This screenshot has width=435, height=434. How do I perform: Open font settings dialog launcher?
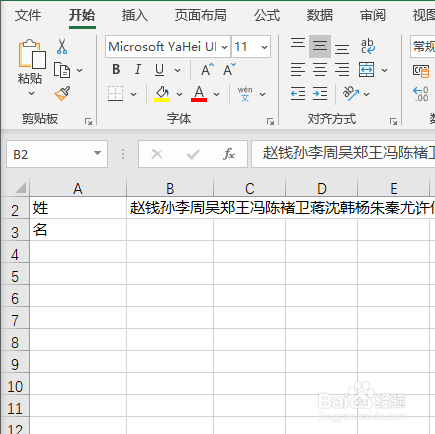[x=270, y=122]
